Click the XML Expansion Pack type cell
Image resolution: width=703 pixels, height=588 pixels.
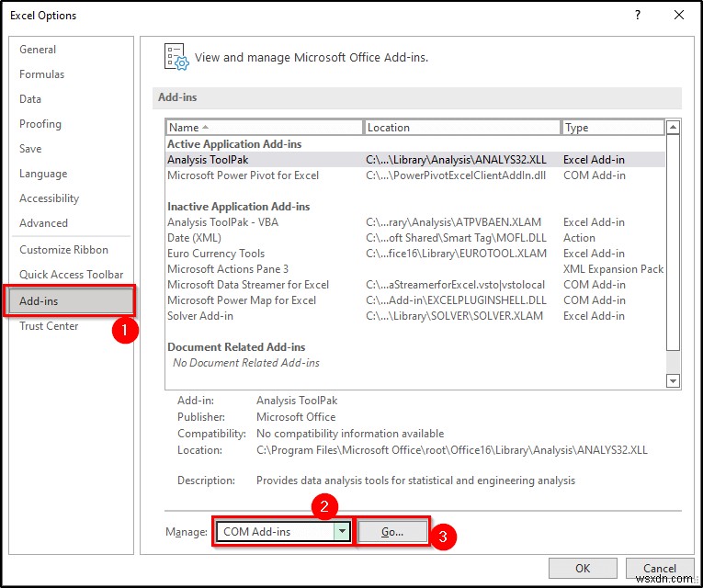(x=613, y=269)
